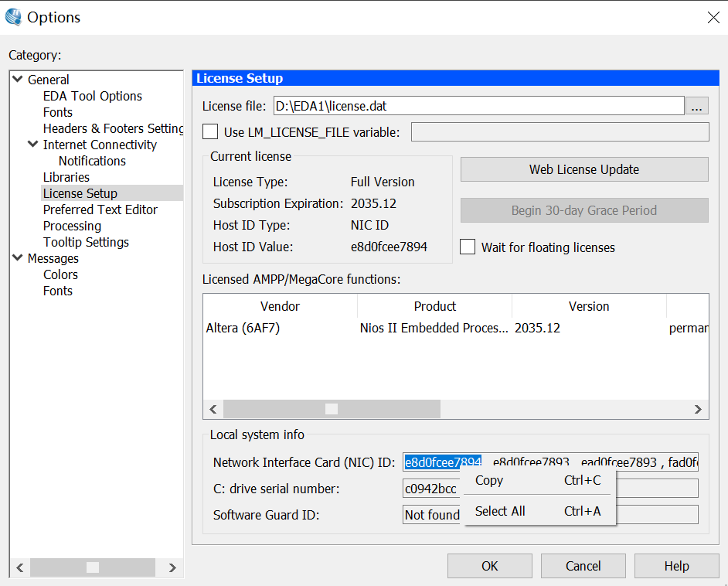728x586 pixels.
Task: Click the horizontal scrollbar under the functions table
Action: (x=332, y=409)
